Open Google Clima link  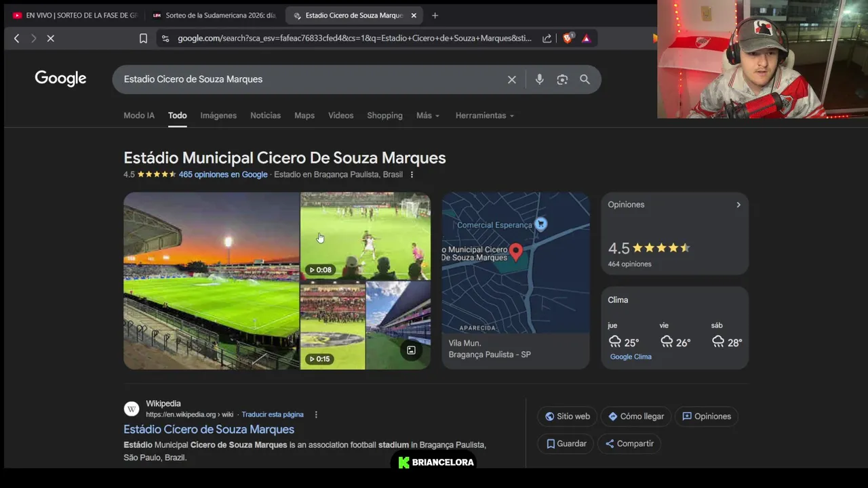tap(631, 357)
